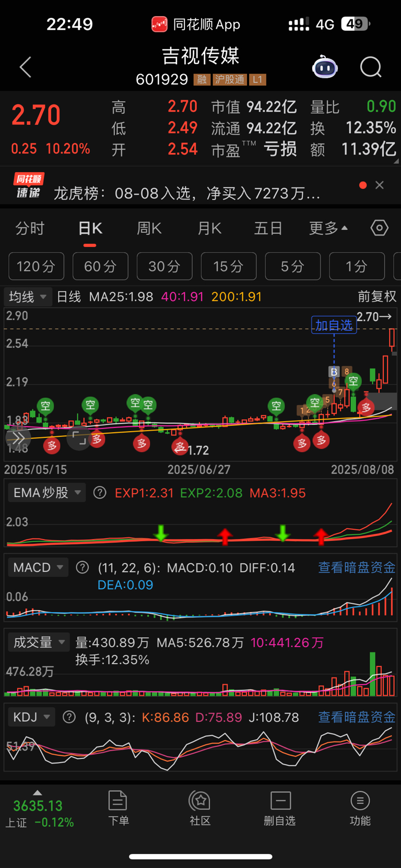
Task: Switch to 周K tab
Action: [x=149, y=229]
